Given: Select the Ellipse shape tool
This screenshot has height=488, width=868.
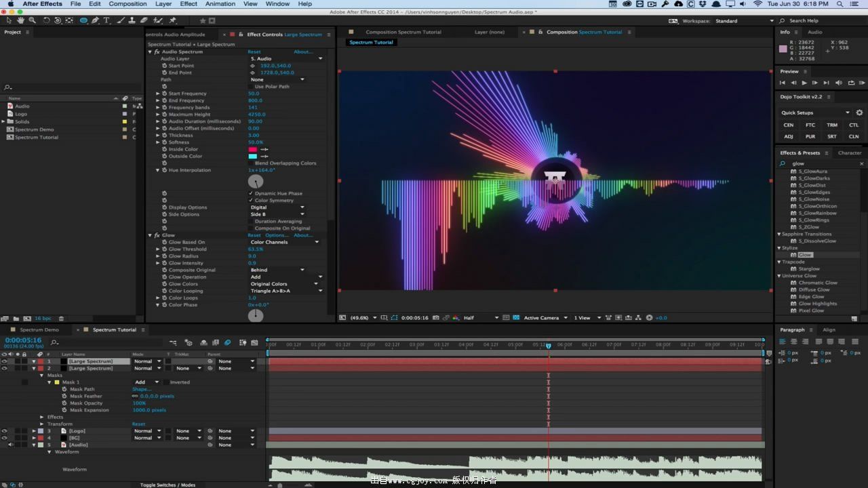Looking at the screenshot, I should (x=83, y=20).
